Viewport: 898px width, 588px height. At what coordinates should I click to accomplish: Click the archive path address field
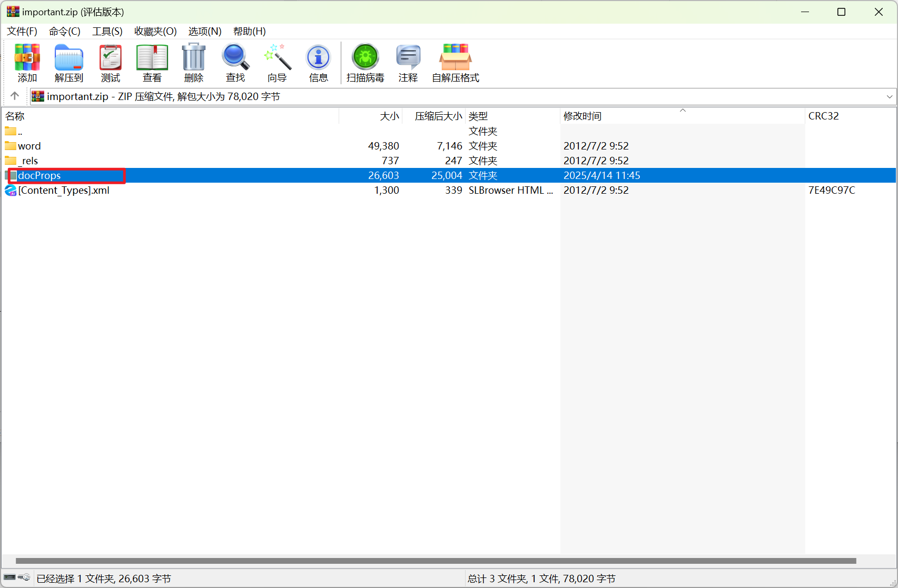pos(463,96)
